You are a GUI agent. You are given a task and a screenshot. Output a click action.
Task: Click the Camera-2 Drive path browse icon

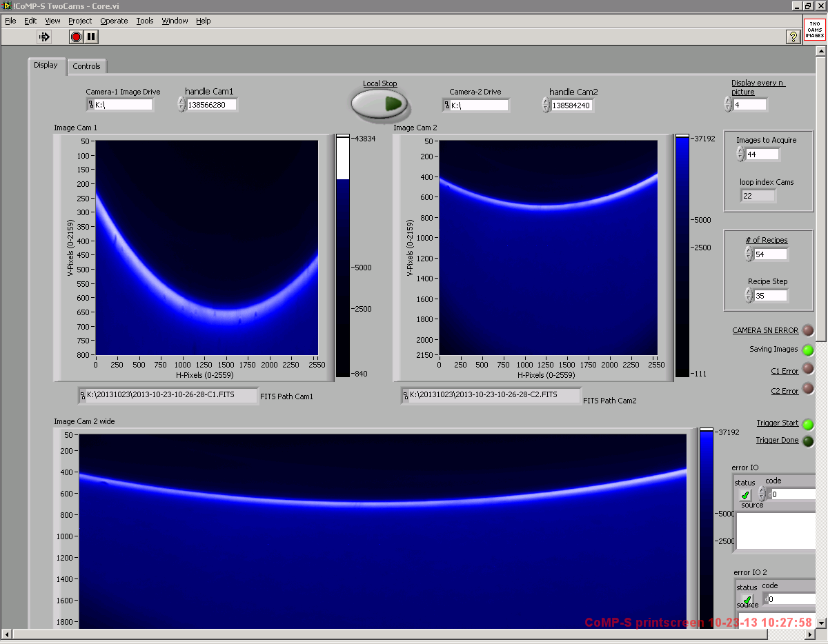point(446,105)
